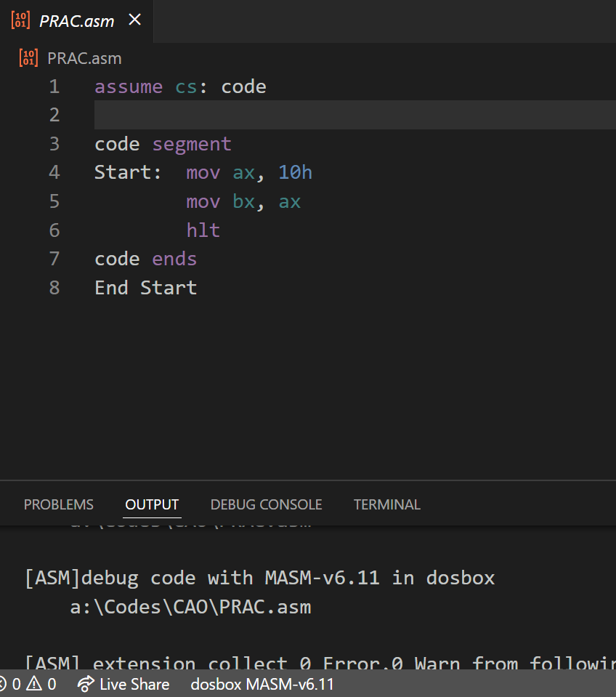Click the errors count icon in status bar

pos(3,684)
